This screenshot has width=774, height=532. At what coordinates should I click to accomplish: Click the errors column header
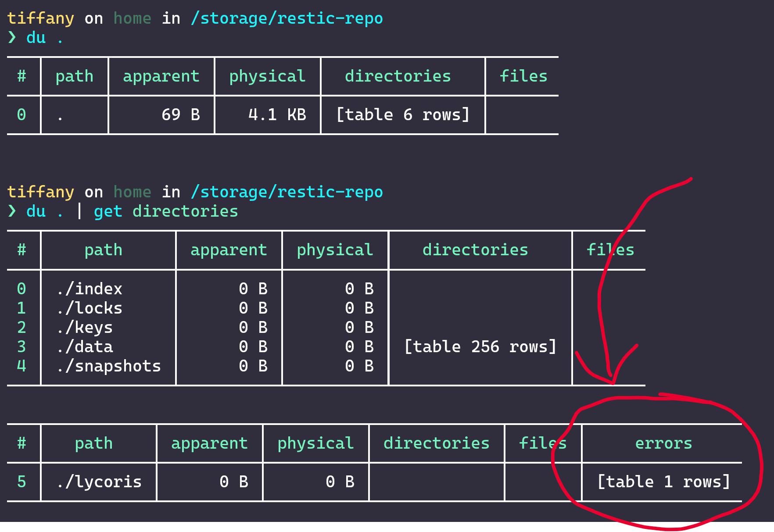(663, 443)
